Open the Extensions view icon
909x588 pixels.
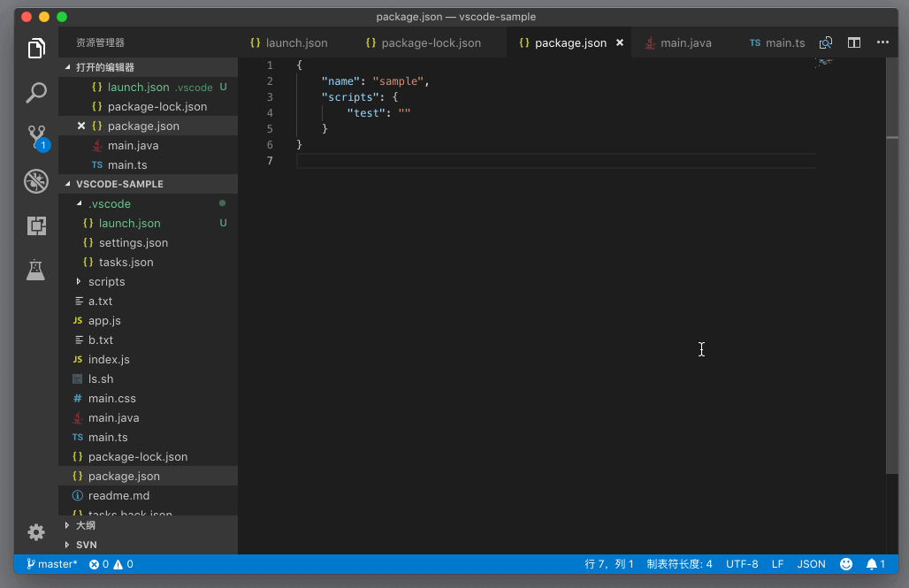[36, 225]
